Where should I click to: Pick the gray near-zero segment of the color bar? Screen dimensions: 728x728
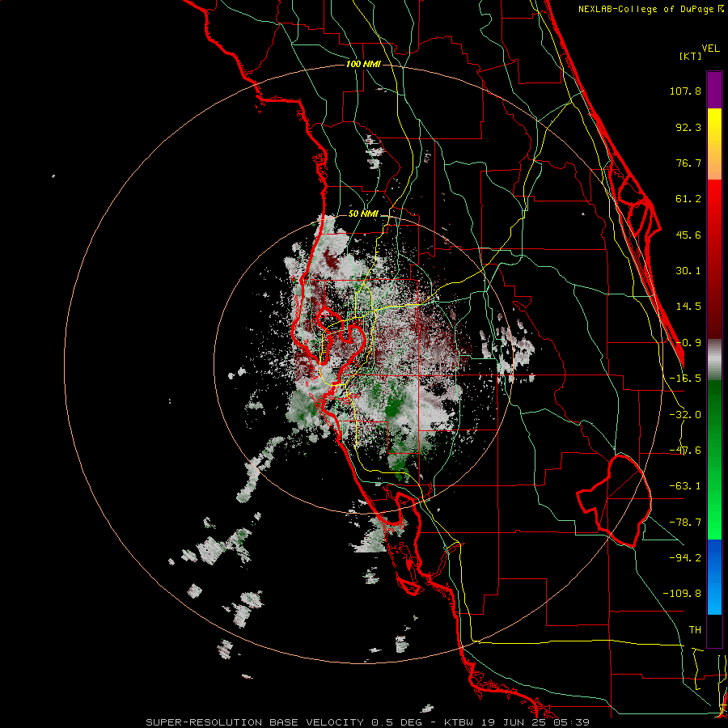pos(714,360)
